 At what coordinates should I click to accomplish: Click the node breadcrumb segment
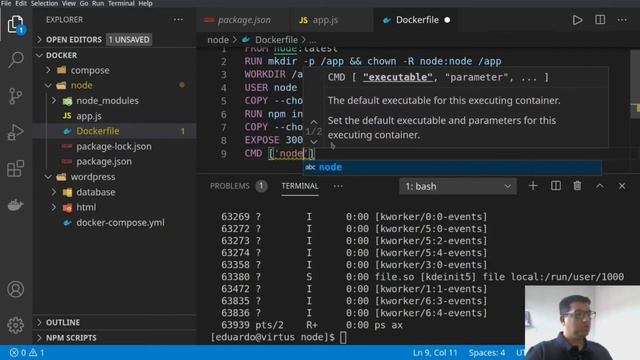[x=218, y=40]
